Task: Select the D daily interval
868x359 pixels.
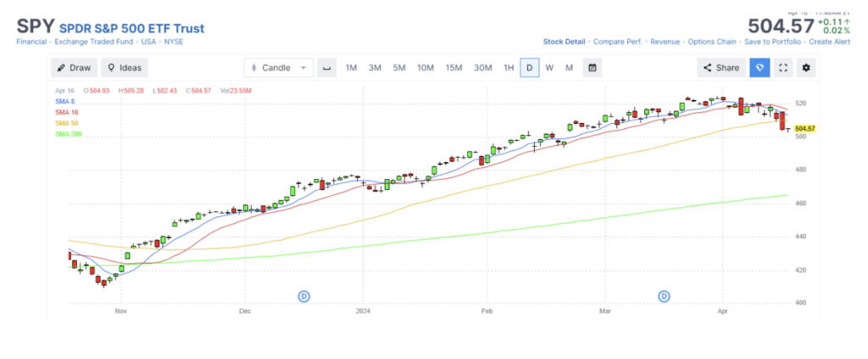Action: [530, 68]
